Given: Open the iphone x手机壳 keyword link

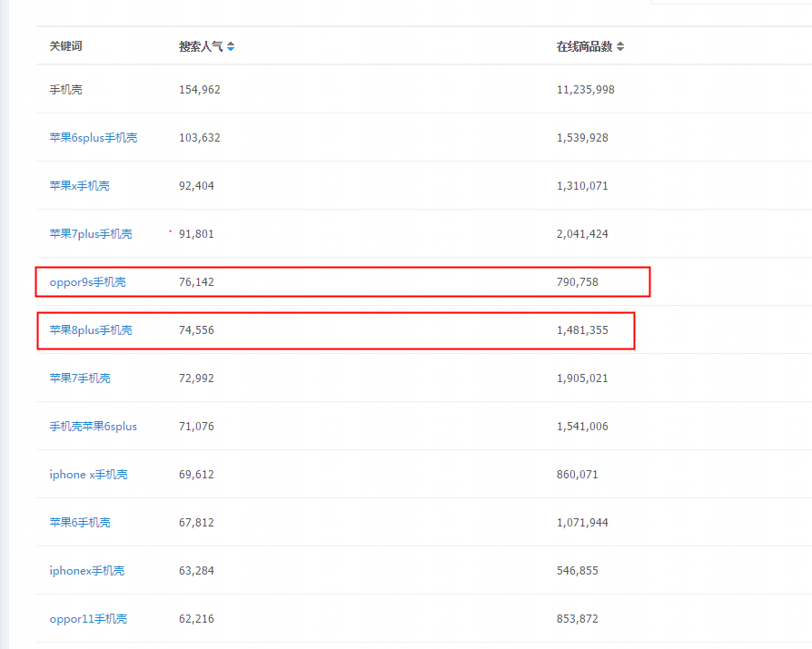Looking at the screenshot, I should click(x=88, y=475).
